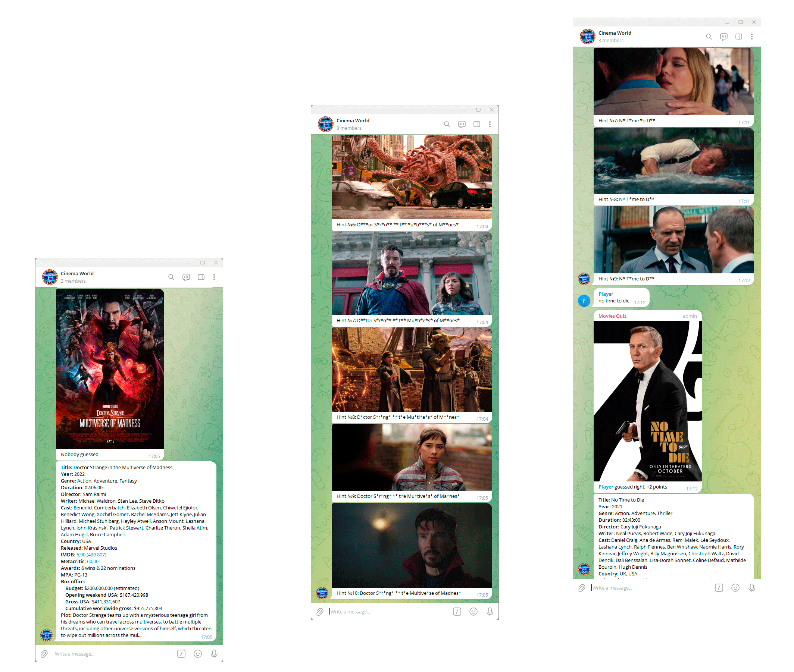Search chat in the left Doctor Strange window
794x672 pixels.
tap(171, 277)
